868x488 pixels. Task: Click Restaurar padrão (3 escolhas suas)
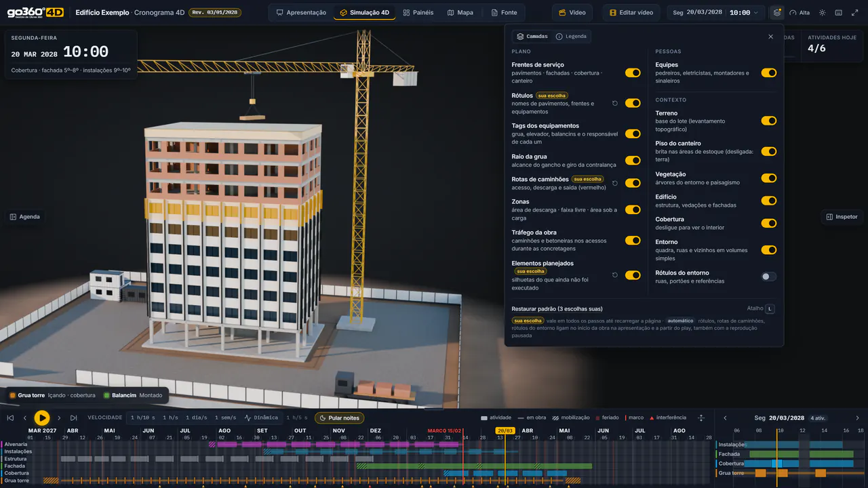[x=557, y=308]
